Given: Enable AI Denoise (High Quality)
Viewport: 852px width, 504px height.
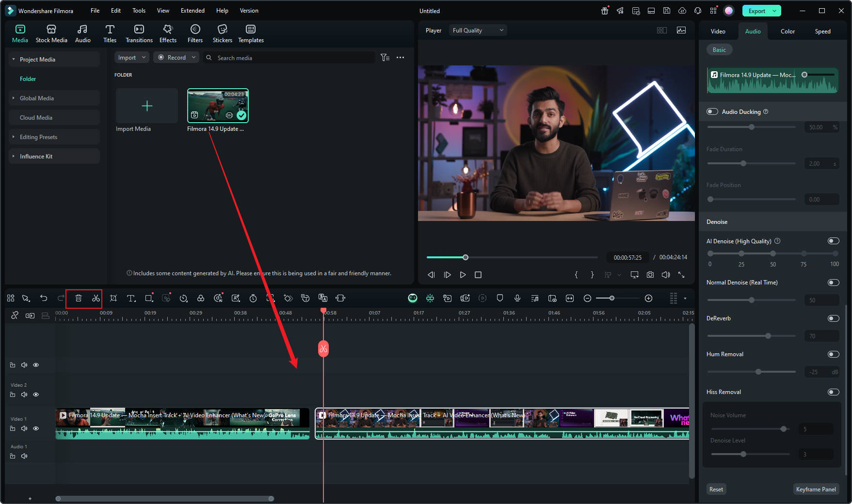Looking at the screenshot, I should coord(834,241).
